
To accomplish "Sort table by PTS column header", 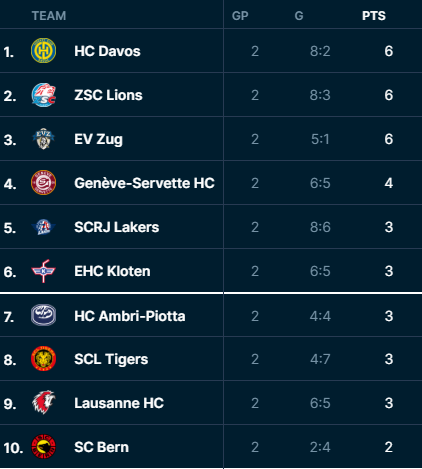I will pos(374,16).
